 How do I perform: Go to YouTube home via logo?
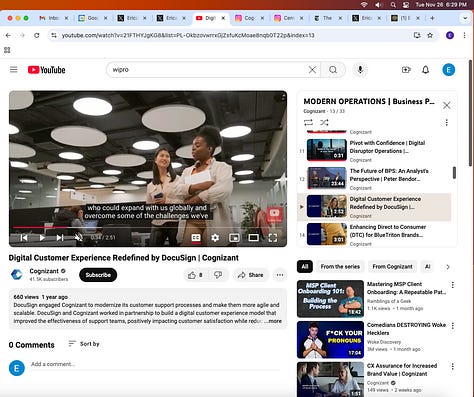(46, 70)
